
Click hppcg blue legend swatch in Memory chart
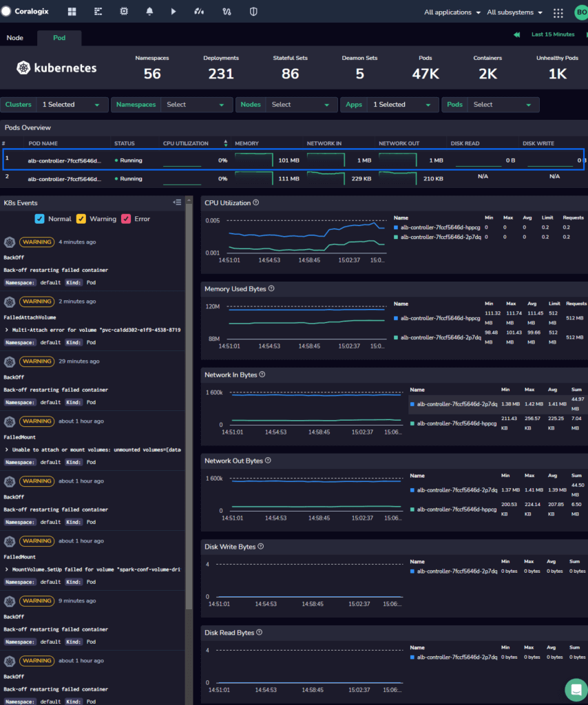tap(396, 318)
